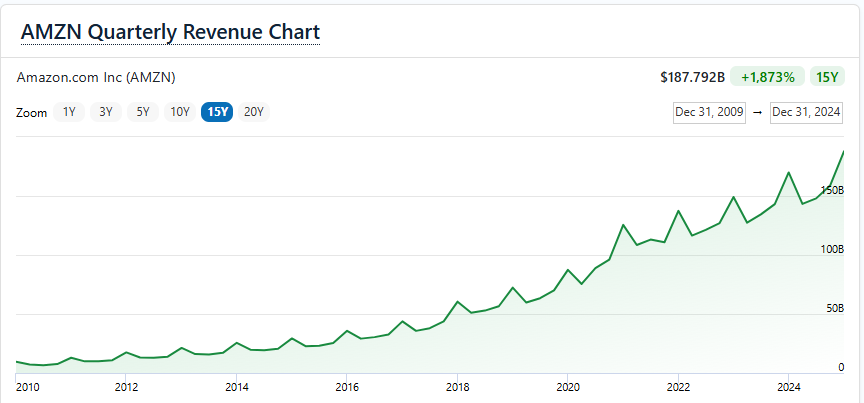Edit the Dec 31, 2024 end date field
864x403 pixels.
[x=806, y=112]
